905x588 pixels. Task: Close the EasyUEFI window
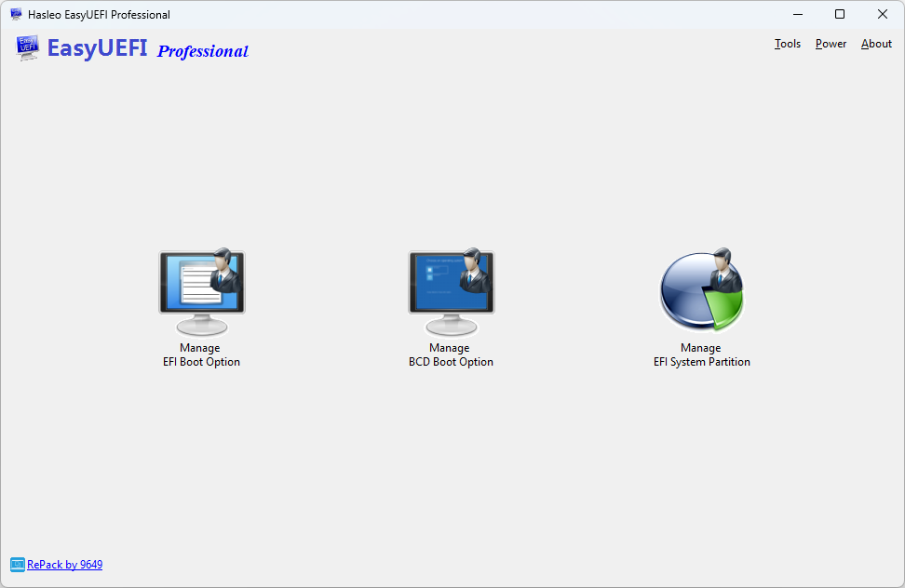pyautogui.click(x=883, y=14)
